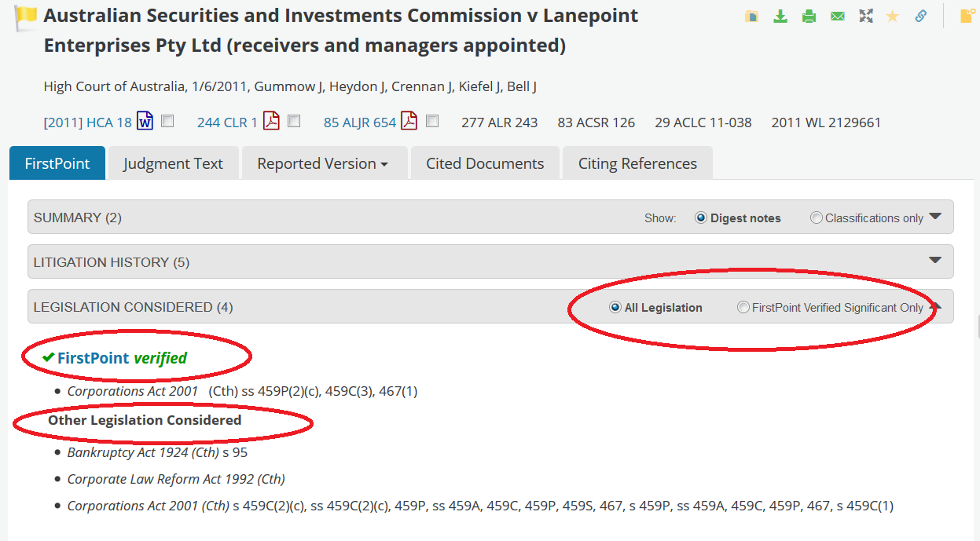The image size is (980, 541).
Task: Tick the checkbox next to 85 ALJR 654
Action: [x=432, y=122]
